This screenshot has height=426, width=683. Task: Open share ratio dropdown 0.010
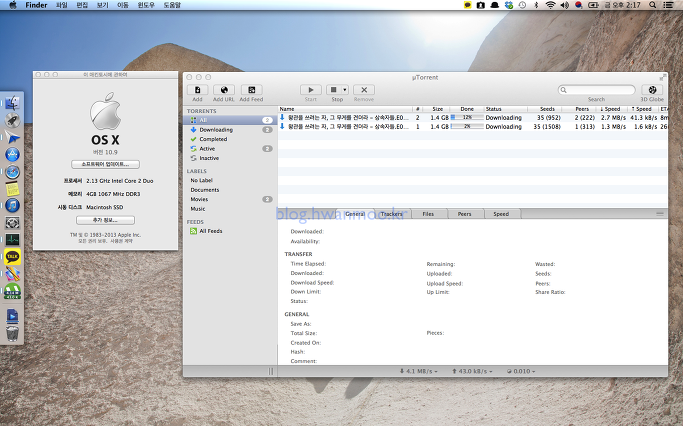521,371
